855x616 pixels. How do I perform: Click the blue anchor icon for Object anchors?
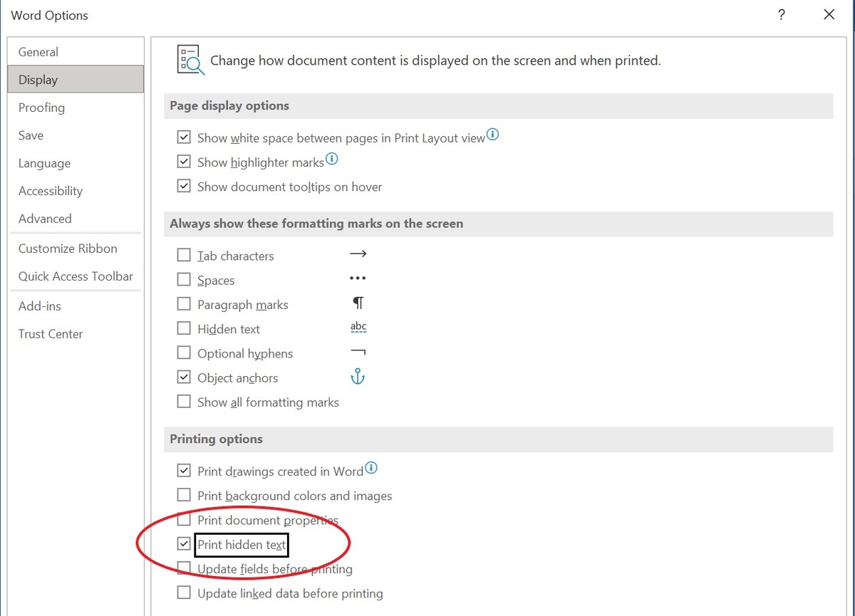coord(358,377)
